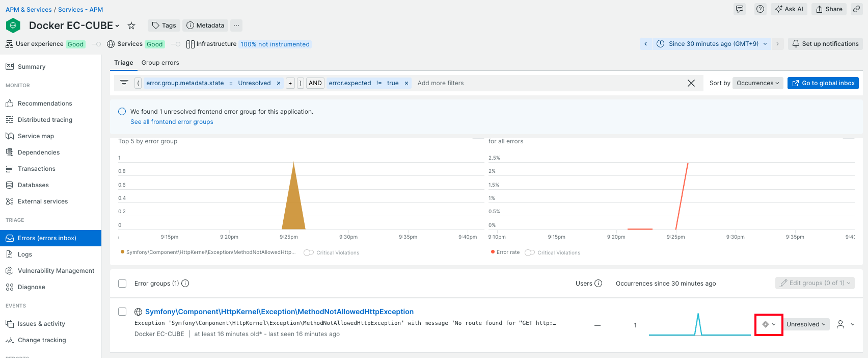Image resolution: width=868 pixels, height=358 pixels.
Task: Open the Metadata button
Action: click(205, 25)
